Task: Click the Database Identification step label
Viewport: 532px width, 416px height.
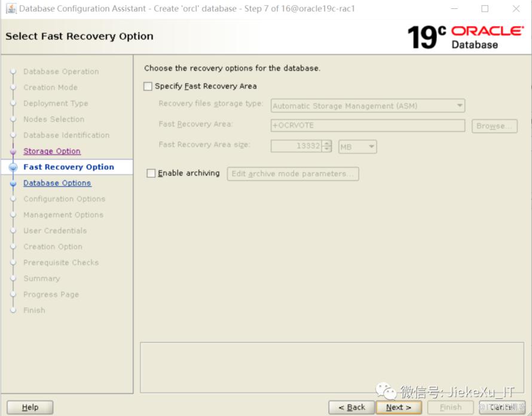Action: [66, 135]
